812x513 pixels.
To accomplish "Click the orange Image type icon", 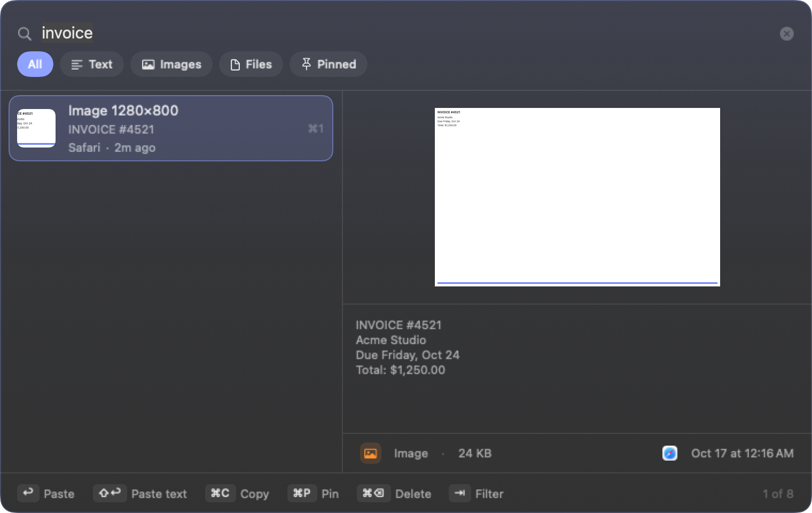I will (x=371, y=453).
